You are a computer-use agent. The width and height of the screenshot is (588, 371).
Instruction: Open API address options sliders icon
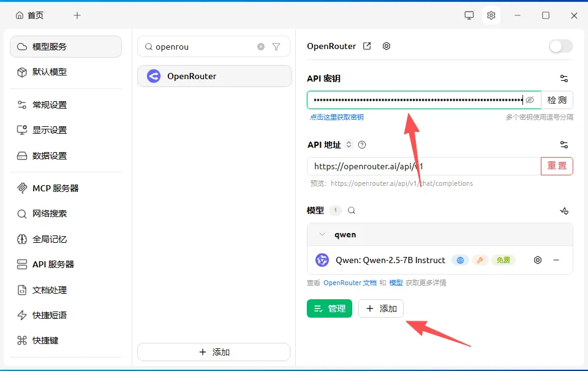pyautogui.click(x=564, y=145)
